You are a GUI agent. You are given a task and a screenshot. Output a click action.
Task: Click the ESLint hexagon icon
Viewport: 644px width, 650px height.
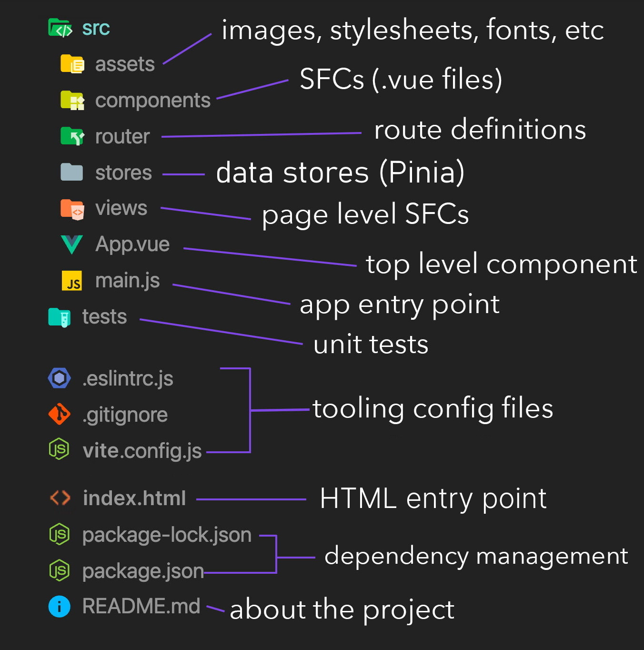point(60,378)
